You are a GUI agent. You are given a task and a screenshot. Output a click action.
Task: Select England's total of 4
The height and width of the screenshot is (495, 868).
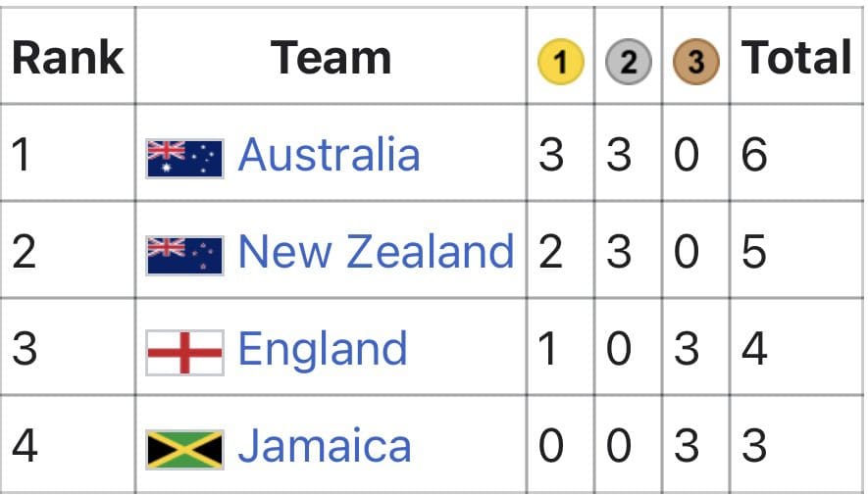coord(754,348)
